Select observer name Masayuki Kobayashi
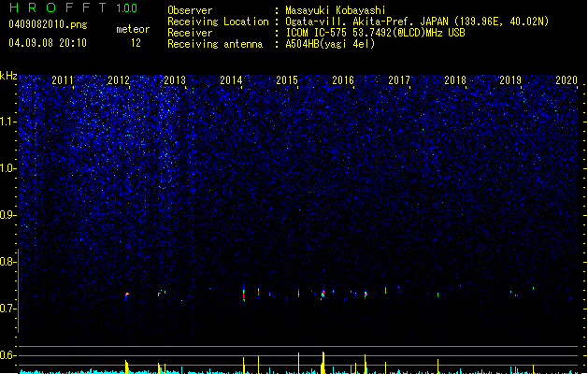Image resolution: width=588 pixels, height=374 pixels. tap(336, 10)
